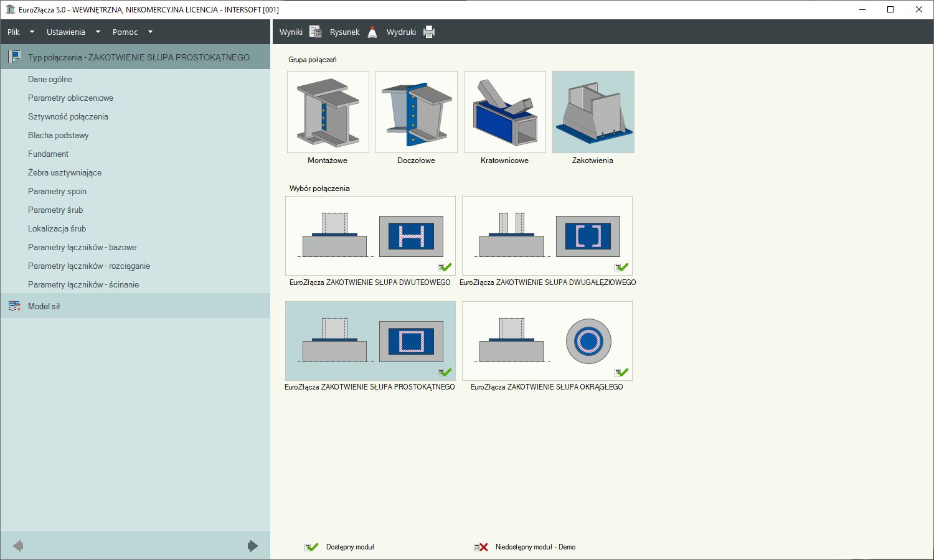
Task: Click green check on PROSTOKĄTNEGO tile
Action: [x=445, y=373]
